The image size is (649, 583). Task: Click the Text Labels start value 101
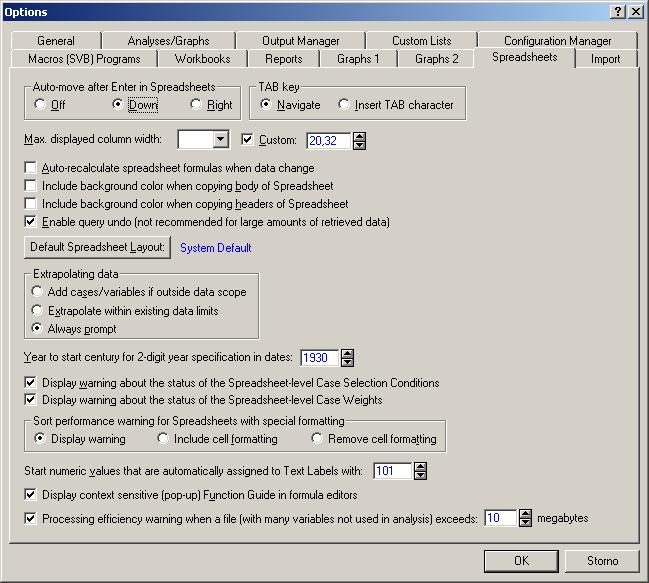392,471
